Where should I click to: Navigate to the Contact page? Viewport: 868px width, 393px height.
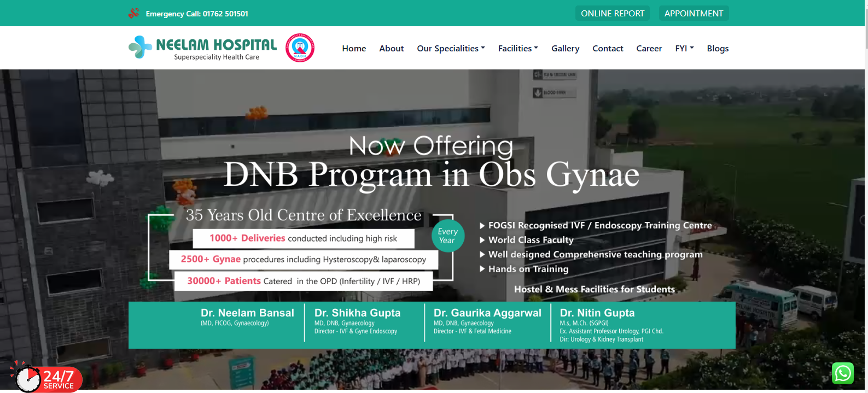click(608, 49)
